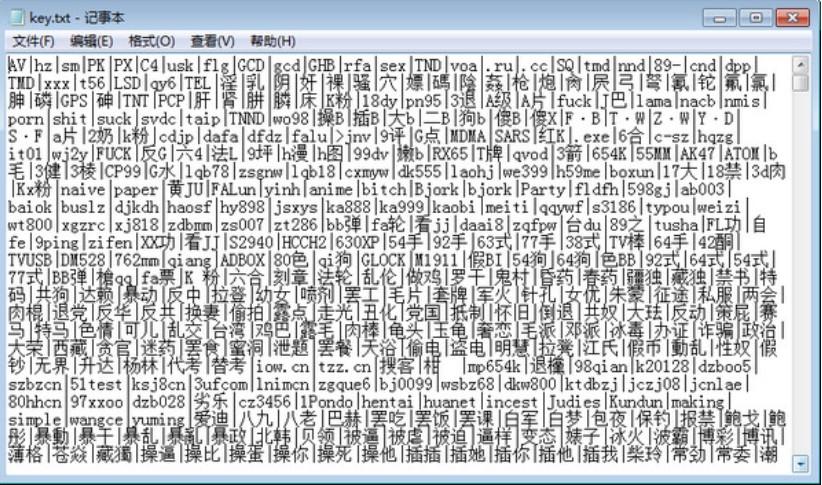The image size is (822, 485).
Task: Open the 帮助(H) menu
Action: (x=273, y=41)
